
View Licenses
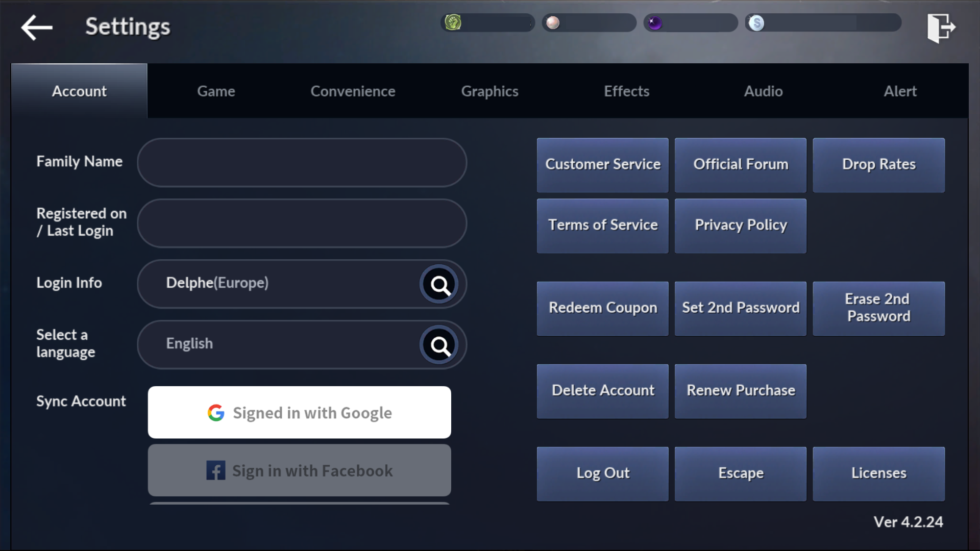878,473
